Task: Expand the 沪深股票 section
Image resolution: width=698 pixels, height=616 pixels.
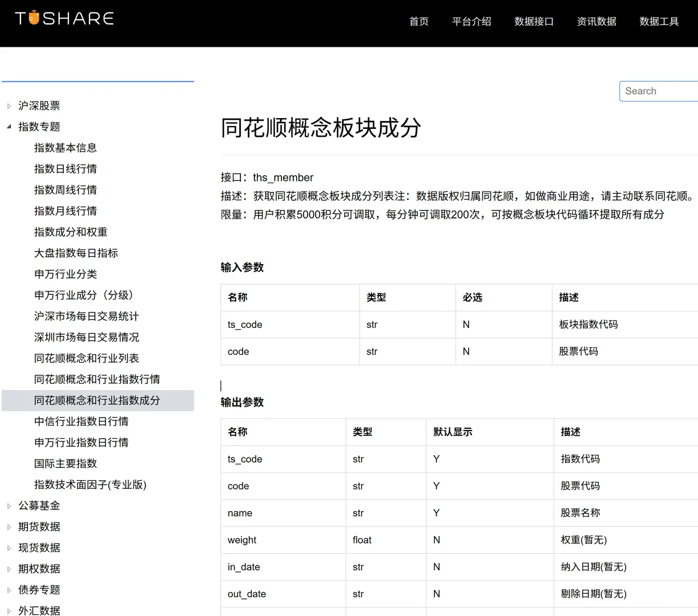Action: click(39, 106)
